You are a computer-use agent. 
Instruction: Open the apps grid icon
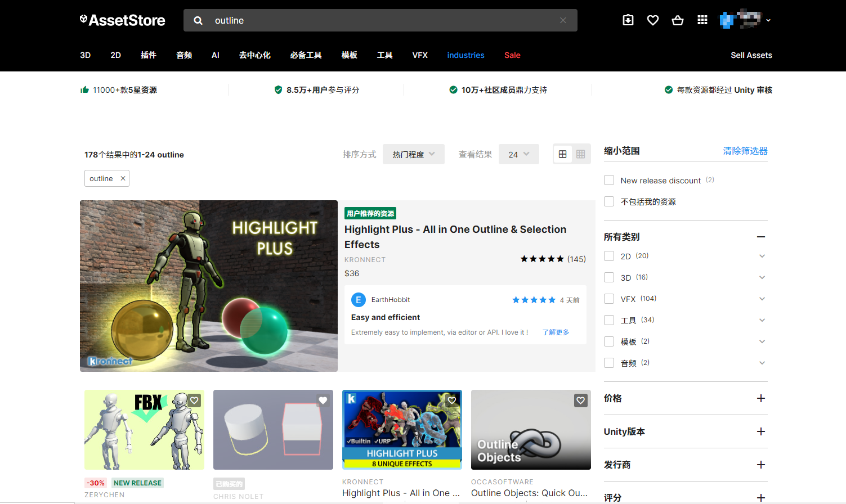(702, 20)
